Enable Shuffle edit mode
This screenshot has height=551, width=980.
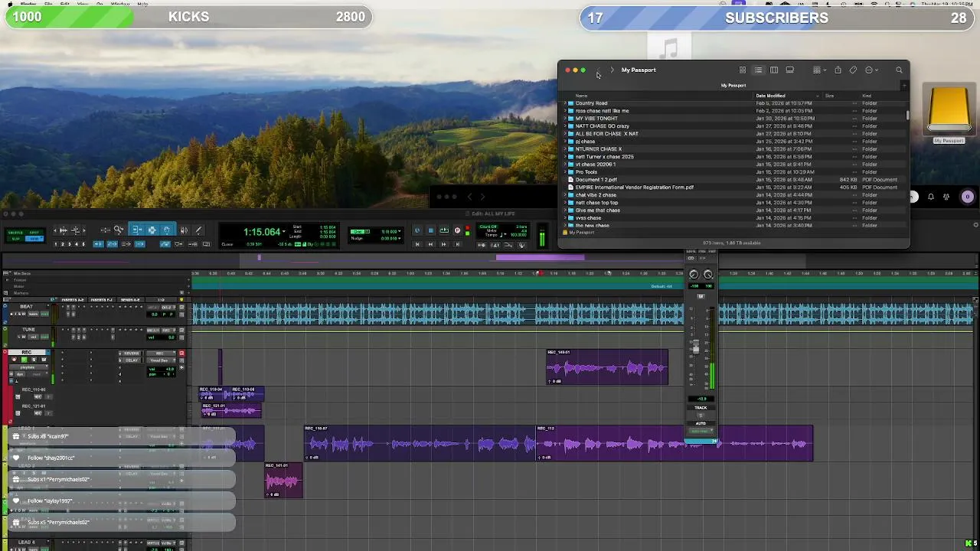[15, 233]
